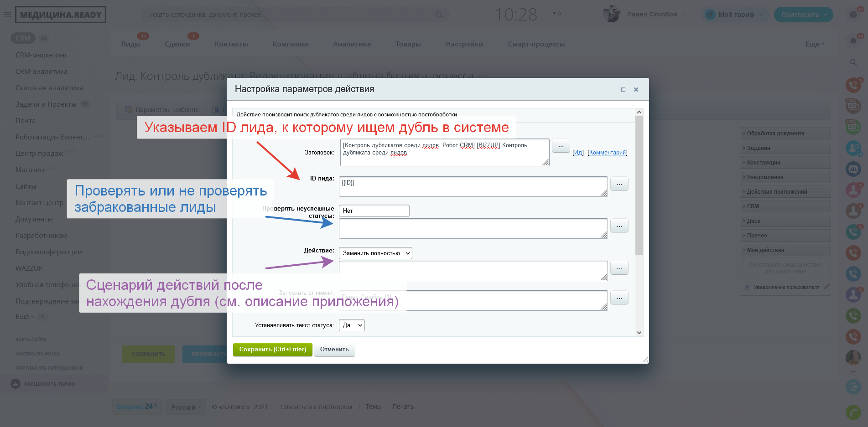Open Задачи и Проекты in the sidebar

click(x=46, y=104)
